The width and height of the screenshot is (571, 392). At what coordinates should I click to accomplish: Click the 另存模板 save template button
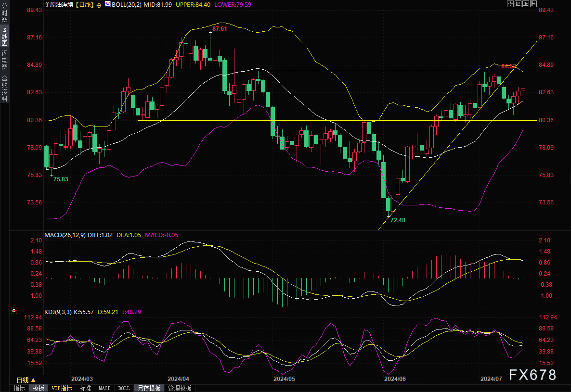(149, 388)
